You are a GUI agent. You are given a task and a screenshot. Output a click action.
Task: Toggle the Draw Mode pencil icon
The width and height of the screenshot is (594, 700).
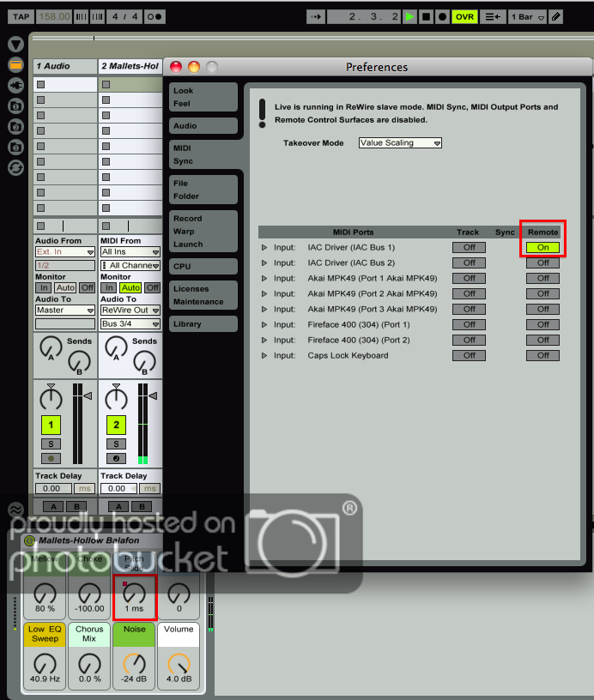(556, 17)
